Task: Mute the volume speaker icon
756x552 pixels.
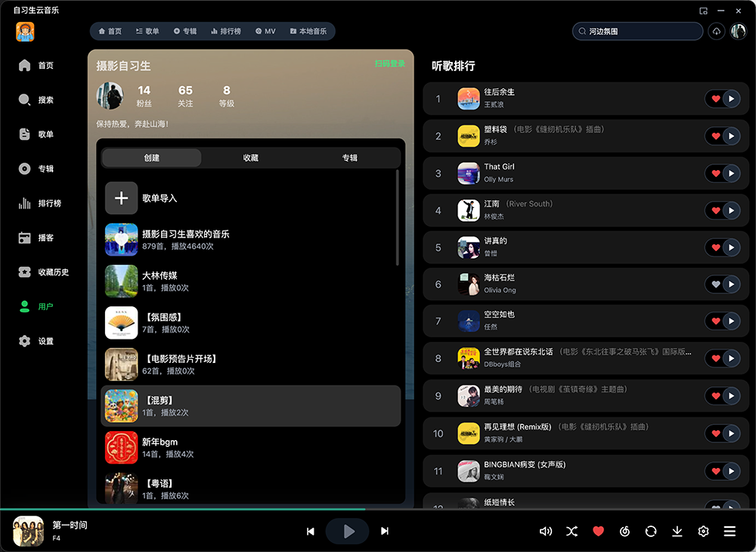Action: point(545,532)
